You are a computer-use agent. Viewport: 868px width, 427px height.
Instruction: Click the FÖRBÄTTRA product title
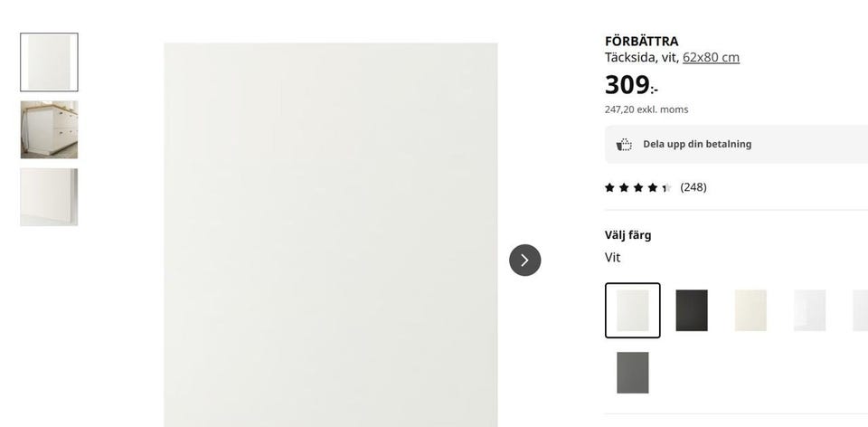coord(641,41)
